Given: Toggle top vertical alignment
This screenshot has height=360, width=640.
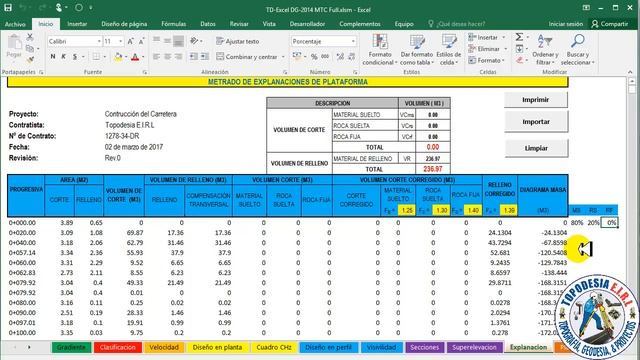Looking at the screenshot, I should [156, 41].
